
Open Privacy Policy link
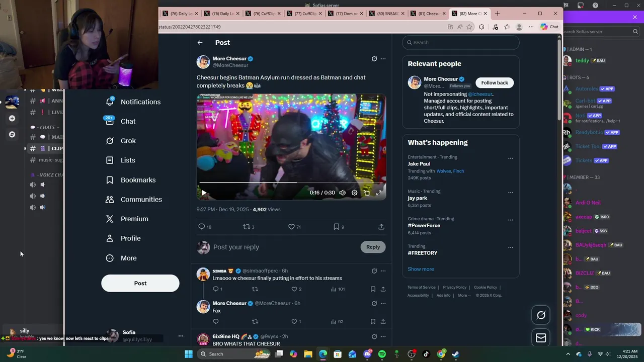(455, 288)
